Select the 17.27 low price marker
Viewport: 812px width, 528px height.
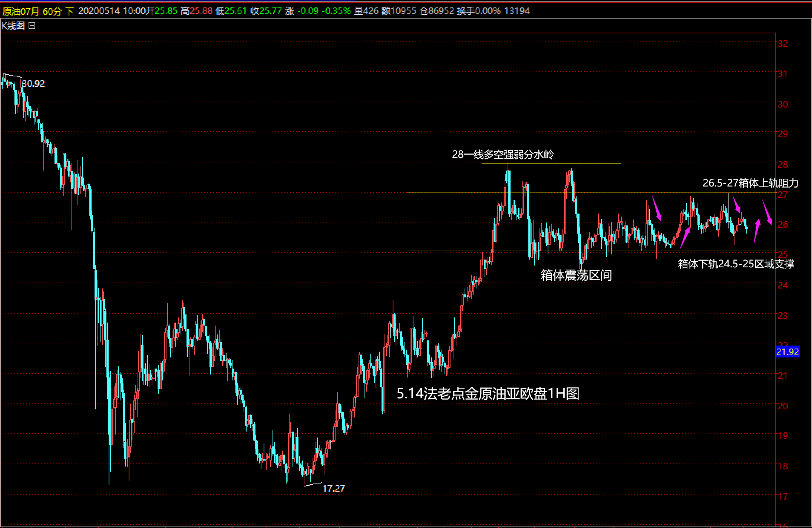[333, 488]
